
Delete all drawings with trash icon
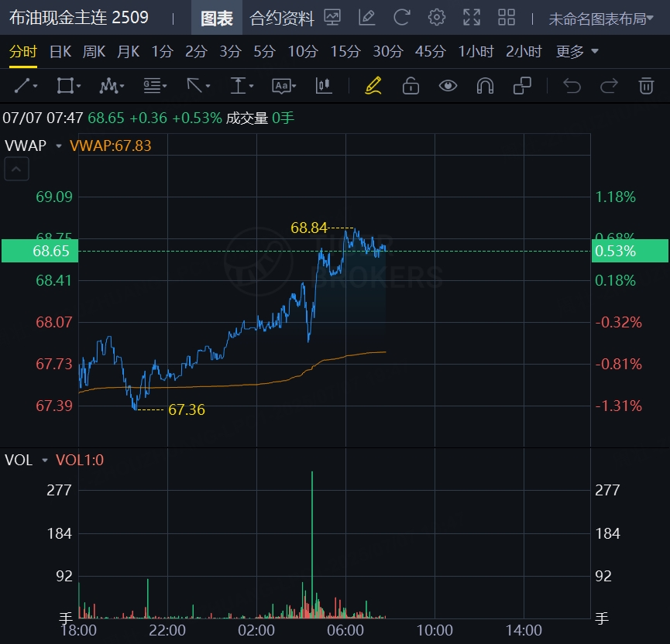point(646,85)
